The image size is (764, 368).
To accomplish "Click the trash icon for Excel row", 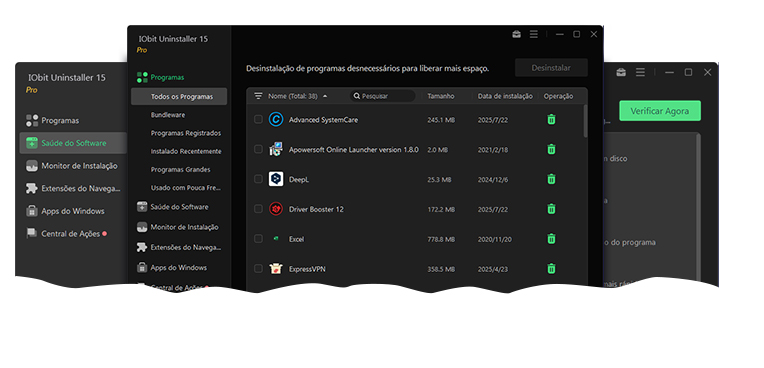I will [x=551, y=239].
